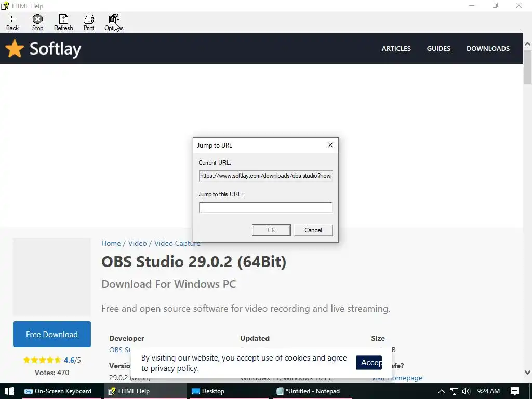Click the Current URL field
This screenshot has height=399, width=532.
[x=265, y=176]
